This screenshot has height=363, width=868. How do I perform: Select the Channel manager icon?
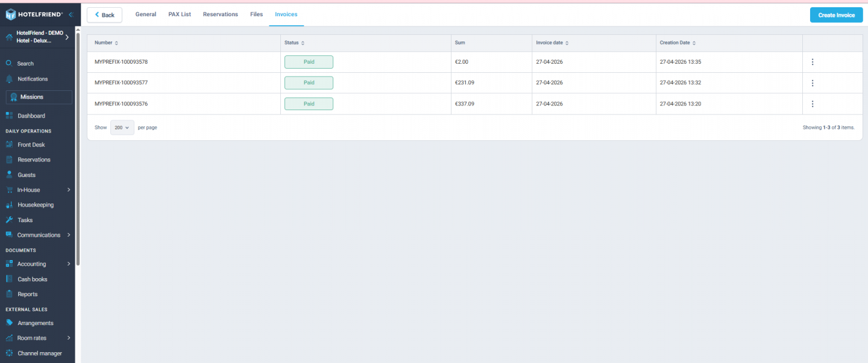(x=10, y=353)
